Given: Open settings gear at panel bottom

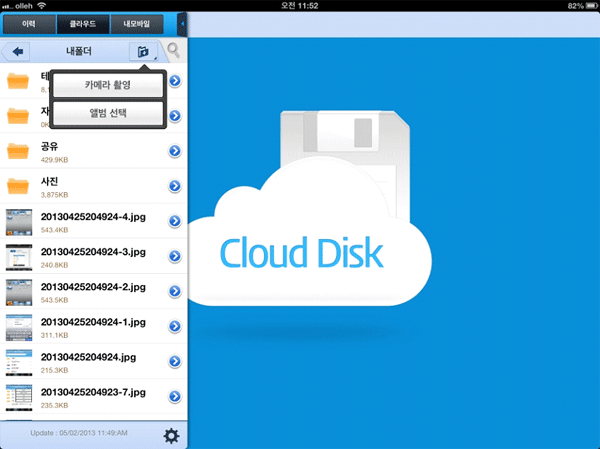Looking at the screenshot, I should pyautogui.click(x=171, y=436).
